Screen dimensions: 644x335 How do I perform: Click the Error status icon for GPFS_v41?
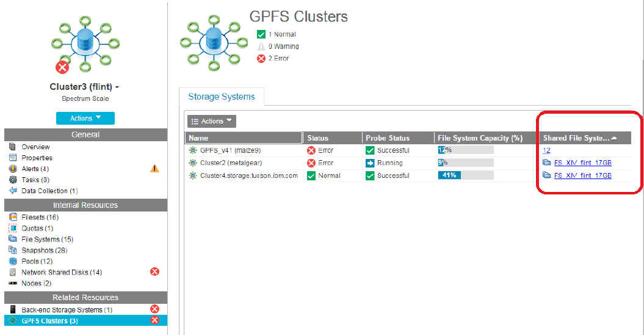pyautogui.click(x=311, y=150)
